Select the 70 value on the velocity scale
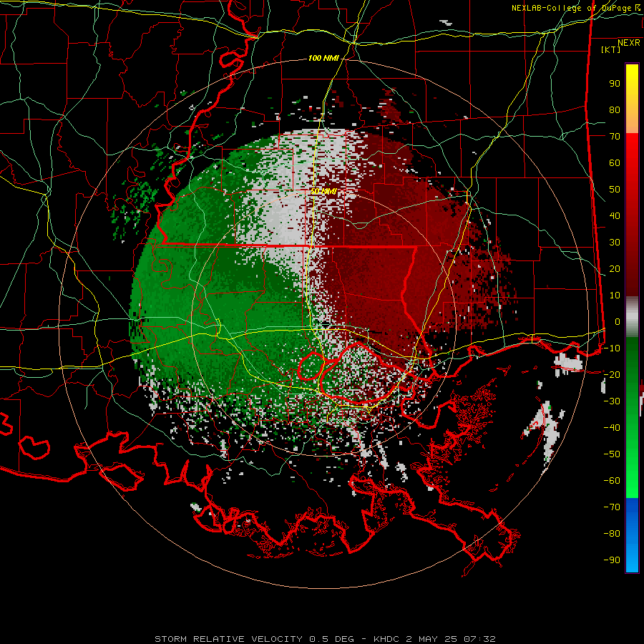644x644 pixels. (615, 137)
